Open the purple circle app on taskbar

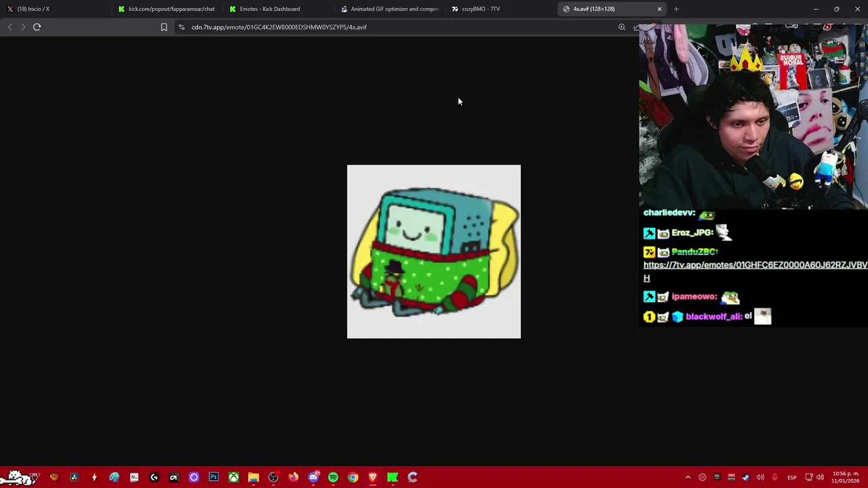193,477
